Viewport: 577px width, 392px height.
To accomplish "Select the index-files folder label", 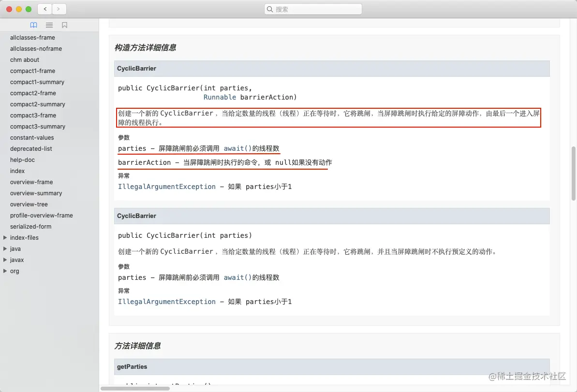I will coord(24,237).
